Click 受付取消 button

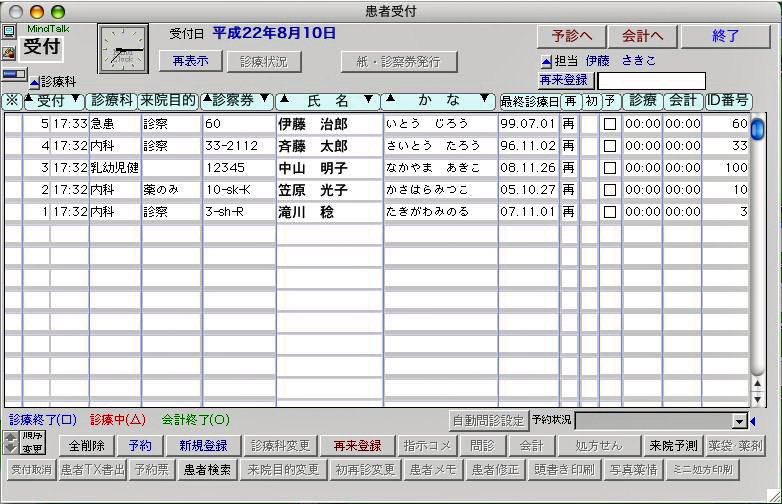pos(31,470)
